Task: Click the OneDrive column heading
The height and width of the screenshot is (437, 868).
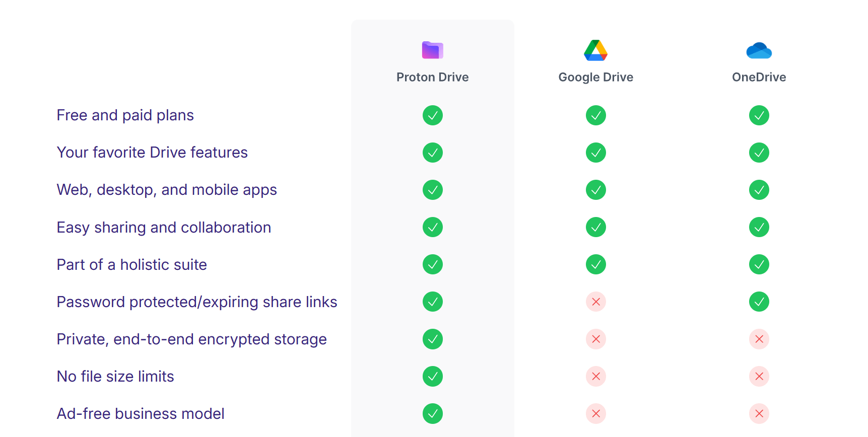Action: click(x=759, y=77)
